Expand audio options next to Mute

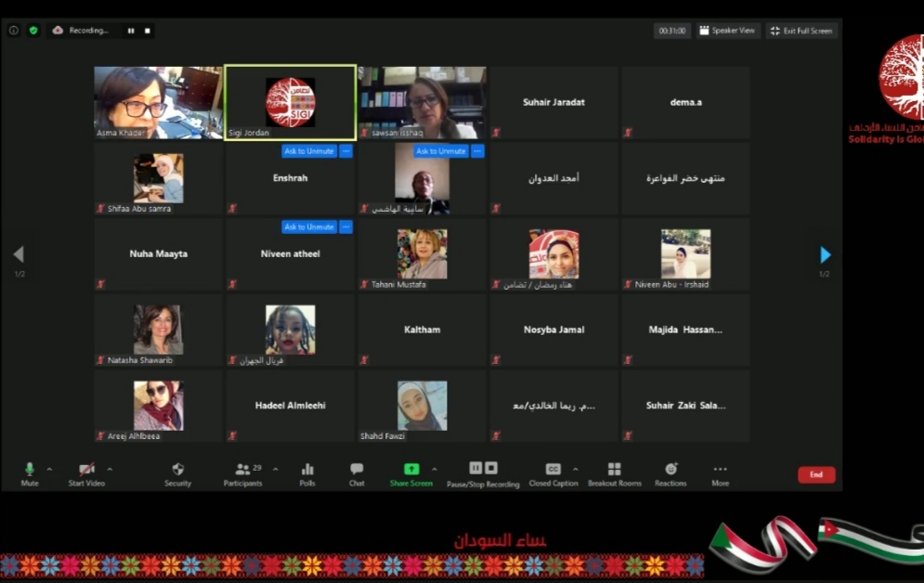48,468
